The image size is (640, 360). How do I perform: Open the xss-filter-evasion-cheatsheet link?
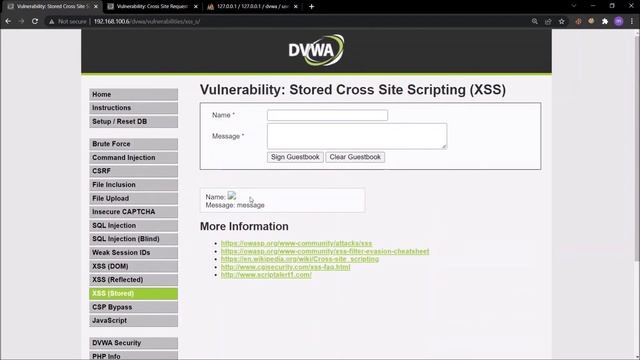tap(325, 251)
